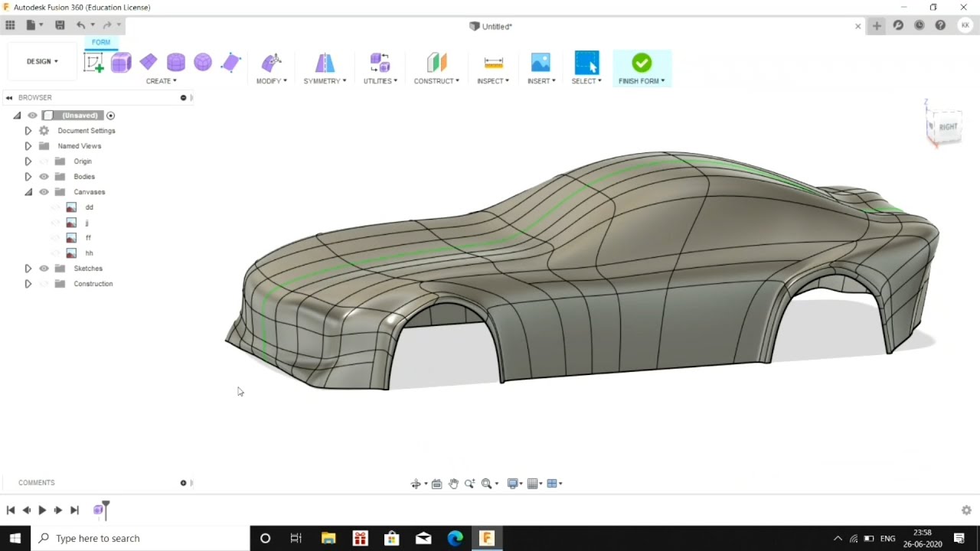This screenshot has height=551, width=980.
Task: Open the File menu dropdown
Action: coord(34,25)
